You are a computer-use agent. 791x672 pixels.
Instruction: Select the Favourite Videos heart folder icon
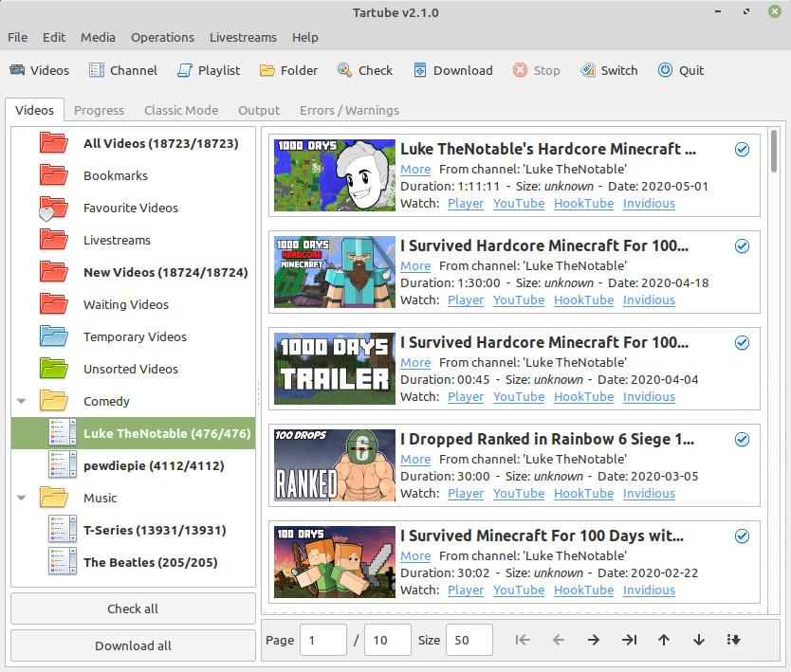pos(53,208)
